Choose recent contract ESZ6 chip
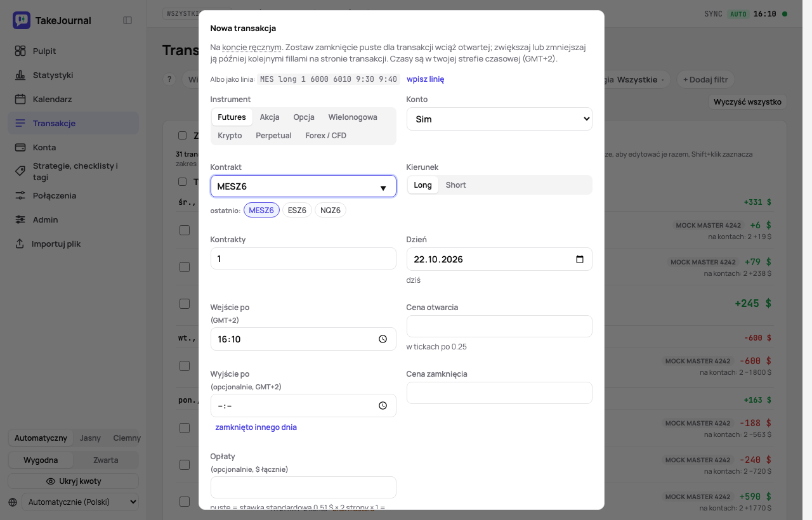 point(297,210)
